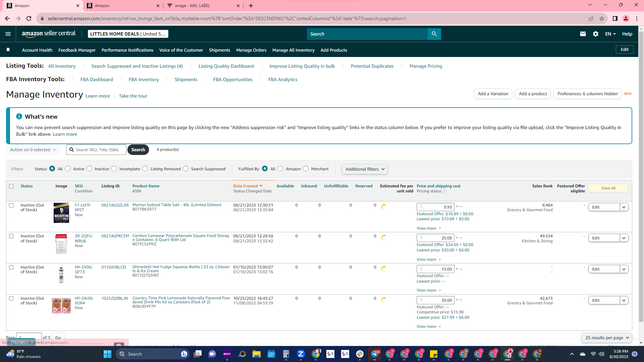Select the Active status filter radio
This screenshot has width=644, height=362.
(x=68, y=169)
